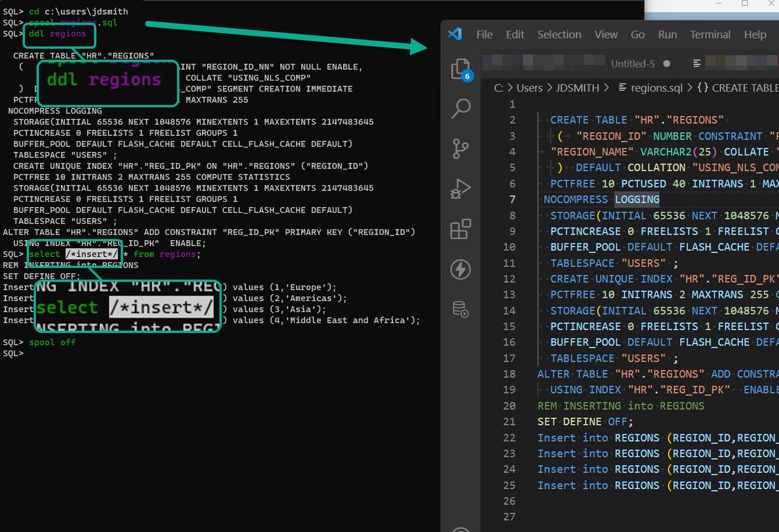
Task: Click line number 20 in the gutter
Action: (x=509, y=405)
